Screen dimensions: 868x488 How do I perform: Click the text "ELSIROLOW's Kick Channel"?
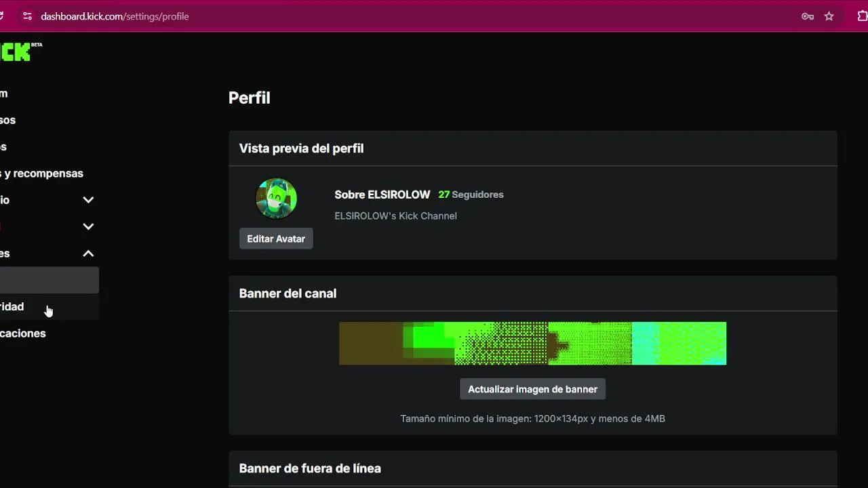[x=395, y=216]
